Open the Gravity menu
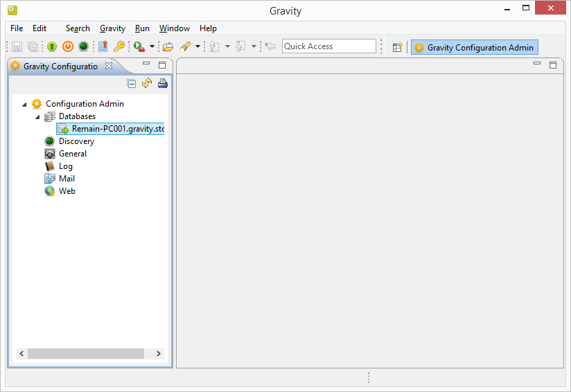571x392 pixels. [x=112, y=28]
